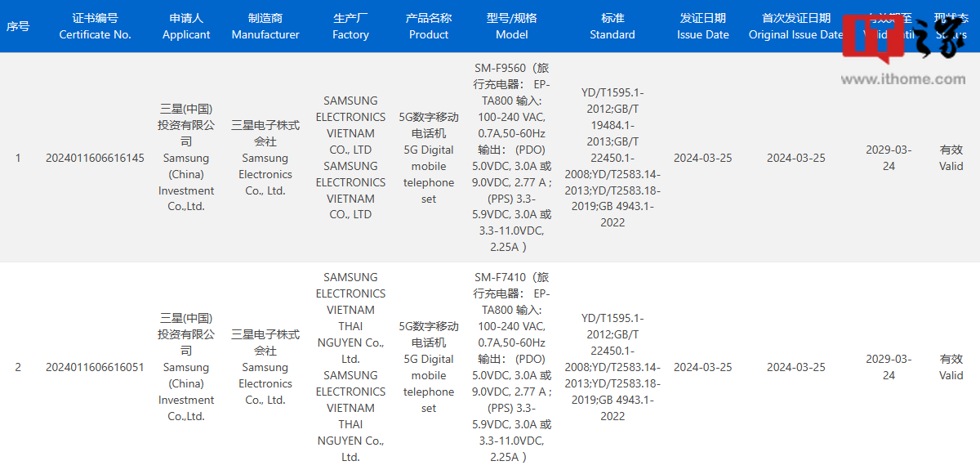Click the Certificate No. column header
This screenshot has width=980, height=470.
click(x=95, y=26)
